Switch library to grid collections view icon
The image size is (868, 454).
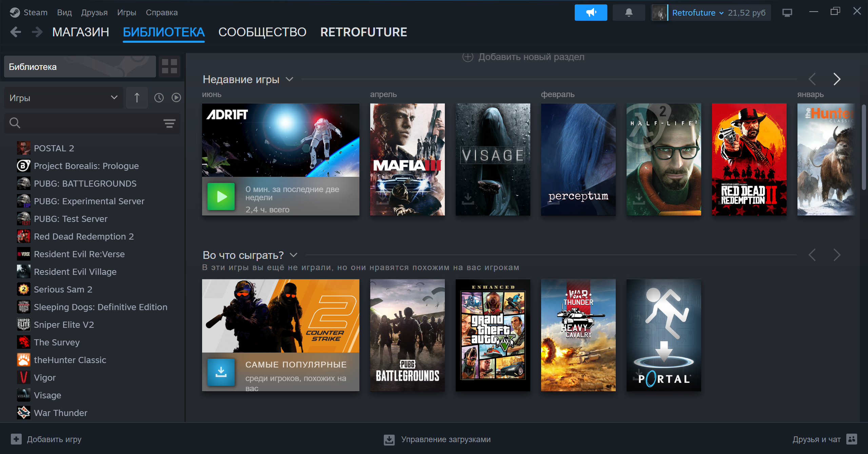pyautogui.click(x=170, y=67)
